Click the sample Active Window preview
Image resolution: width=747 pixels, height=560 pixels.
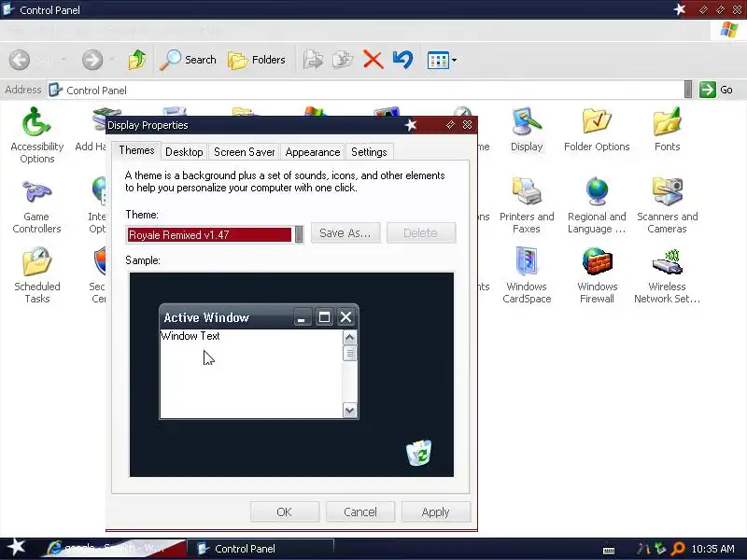click(x=259, y=361)
